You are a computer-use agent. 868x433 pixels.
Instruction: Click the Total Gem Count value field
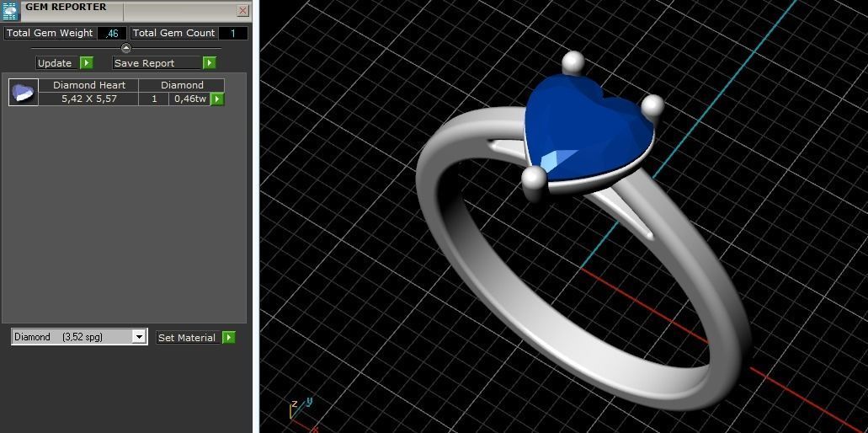[233, 33]
